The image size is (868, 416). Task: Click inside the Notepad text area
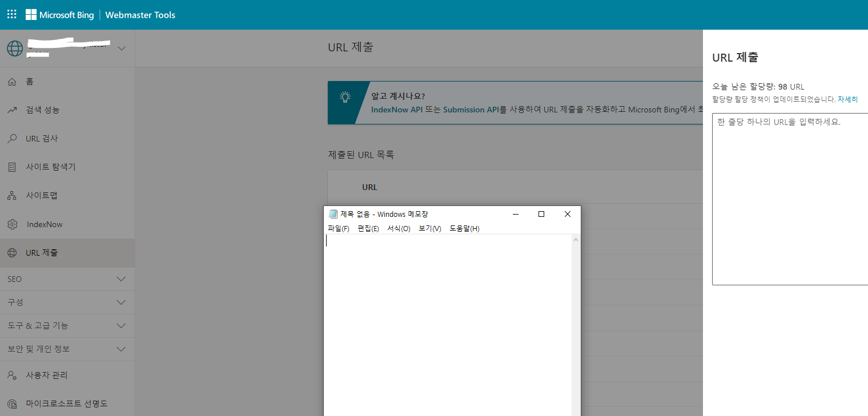[448, 325]
